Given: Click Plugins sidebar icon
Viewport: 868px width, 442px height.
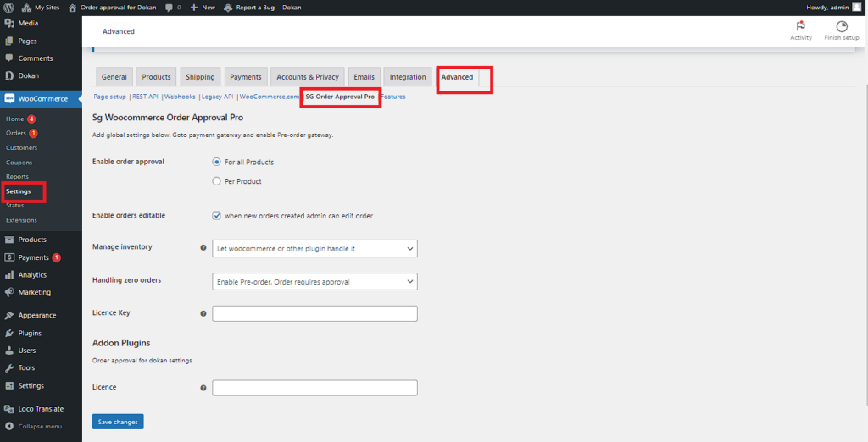Looking at the screenshot, I should pos(9,333).
